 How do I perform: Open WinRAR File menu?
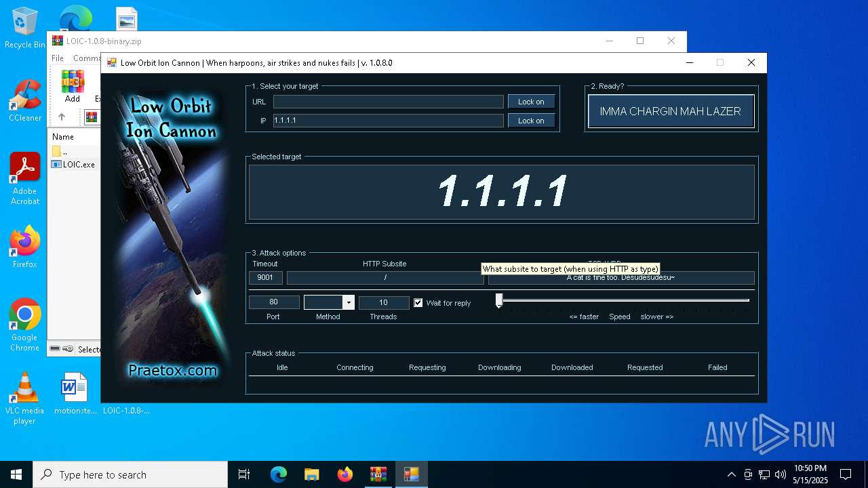pyautogui.click(x=58, y=58)
